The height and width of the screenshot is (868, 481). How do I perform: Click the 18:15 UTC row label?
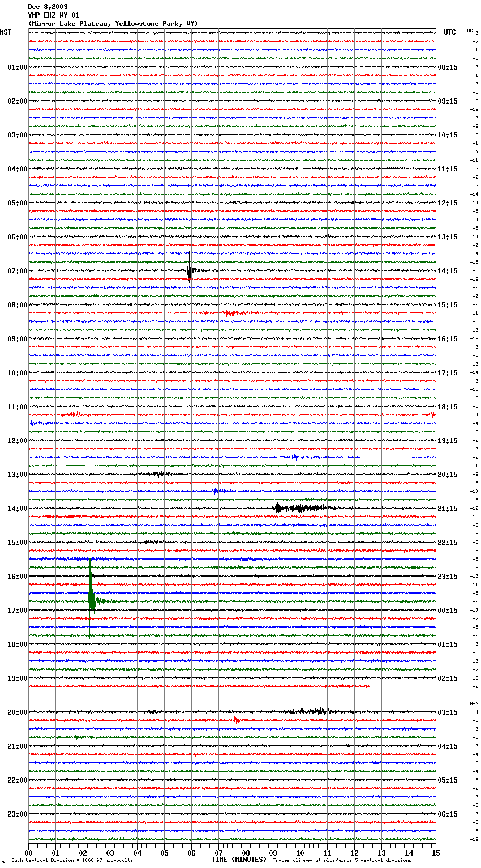448,407
